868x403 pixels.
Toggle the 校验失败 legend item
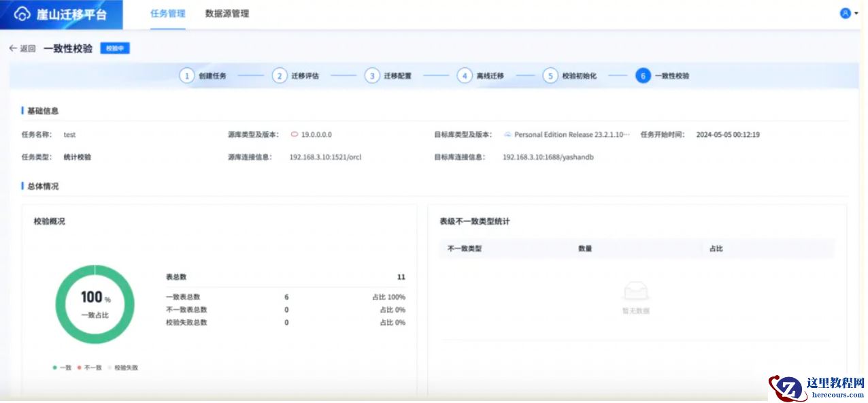(x=123, y=368)
